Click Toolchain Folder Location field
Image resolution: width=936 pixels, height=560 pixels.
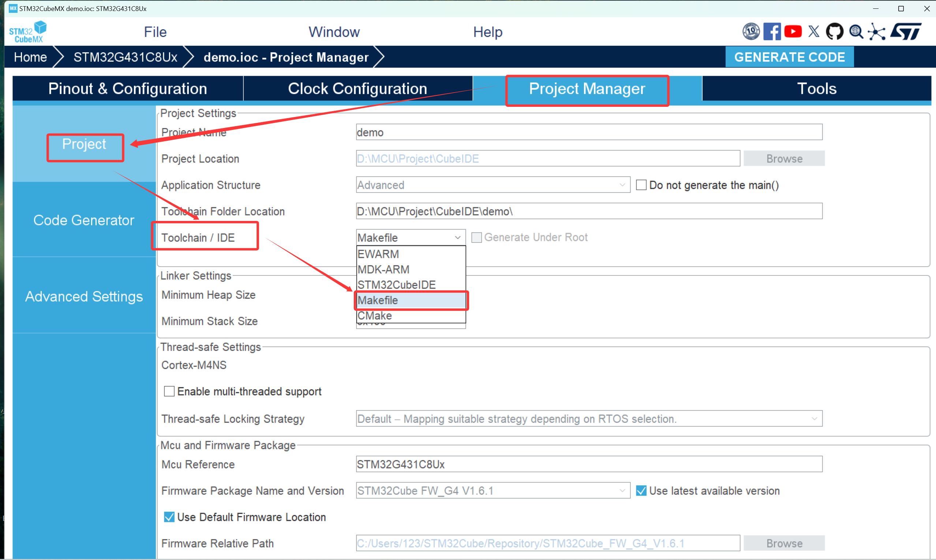click(x=589, y=211)
